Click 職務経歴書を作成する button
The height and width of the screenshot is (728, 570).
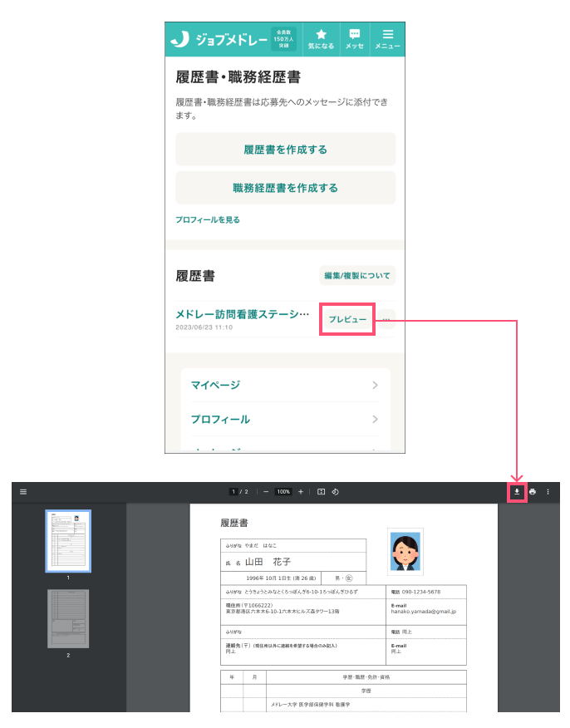pos(286,188)
